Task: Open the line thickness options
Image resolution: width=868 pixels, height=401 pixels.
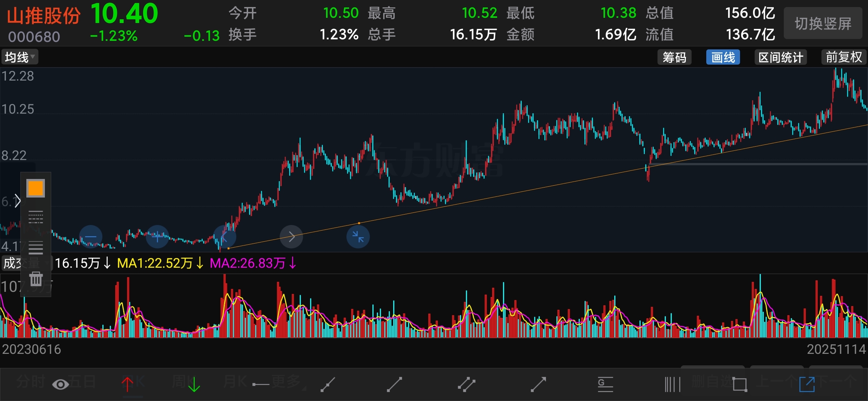Action: pyautogui.click(x=36, y=247)
